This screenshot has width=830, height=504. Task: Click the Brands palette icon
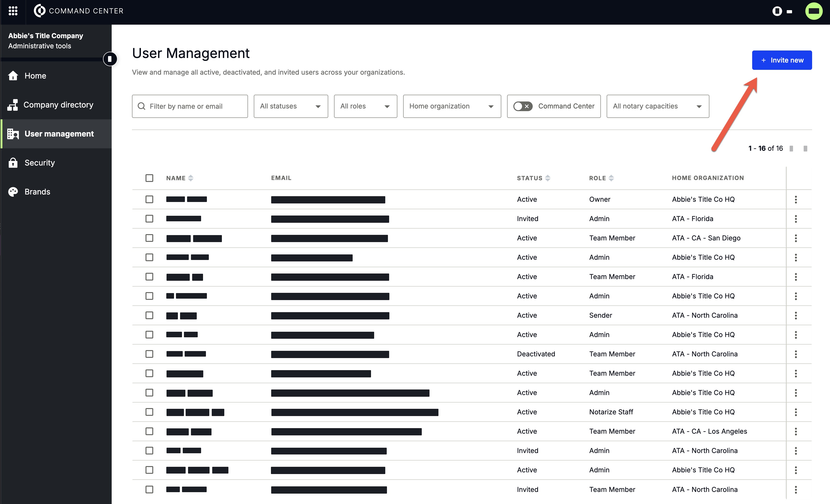click(x=13, y=192)
